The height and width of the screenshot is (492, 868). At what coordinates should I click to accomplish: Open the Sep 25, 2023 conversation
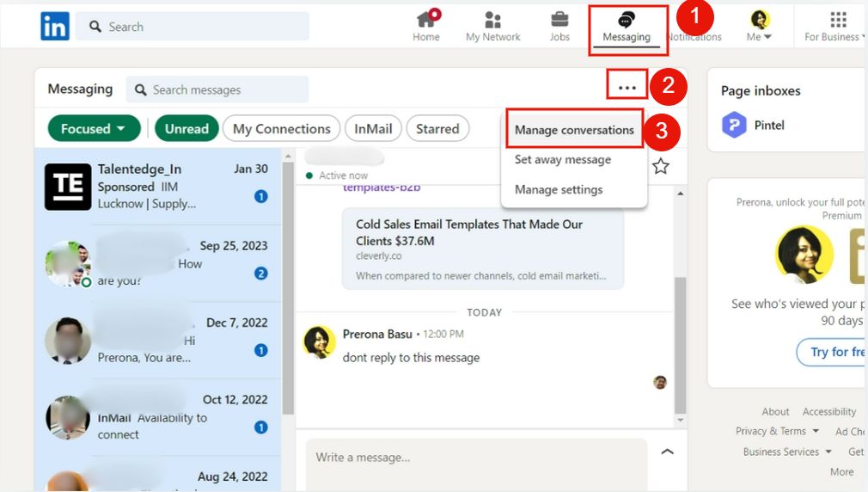click(x=158, y=263)
